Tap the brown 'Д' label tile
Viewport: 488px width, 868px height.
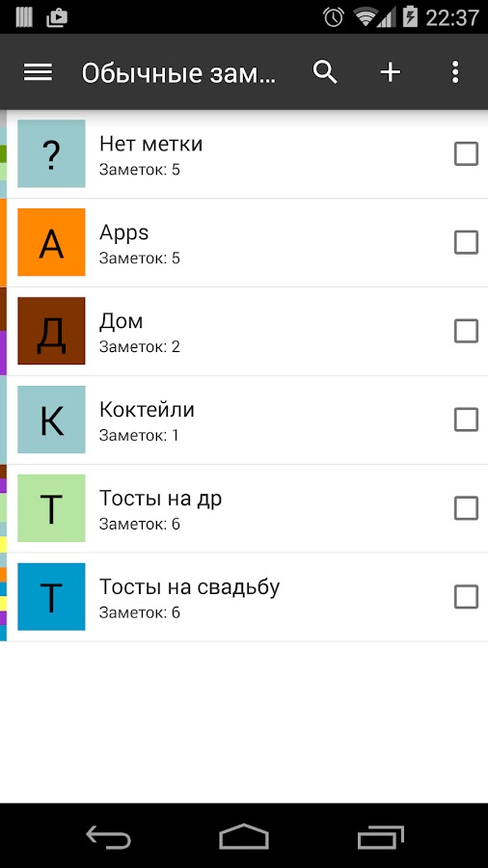(x=51, y=331)
